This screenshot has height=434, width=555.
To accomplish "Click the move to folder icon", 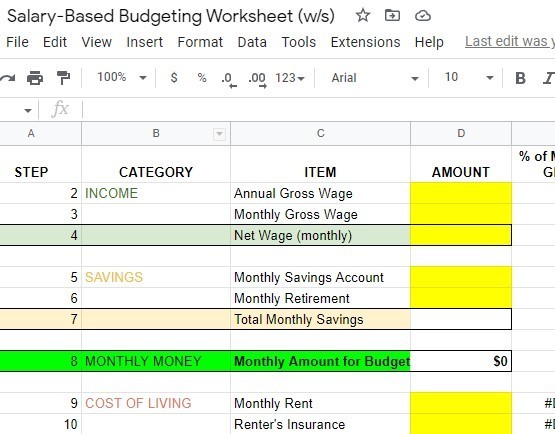I will pyautogui.click(x=392, y=16).
